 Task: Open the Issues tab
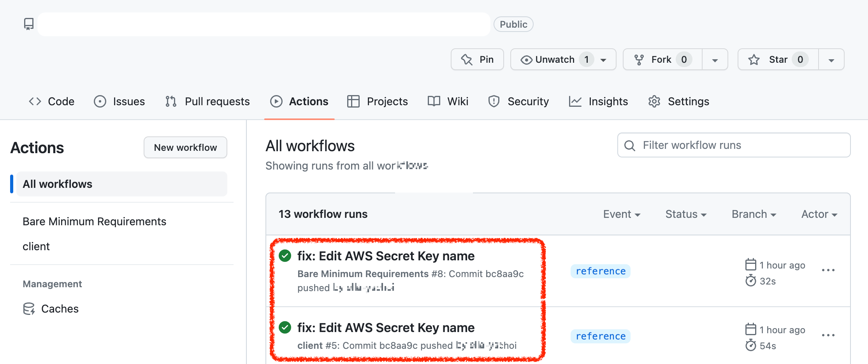[x=119, y=101]
